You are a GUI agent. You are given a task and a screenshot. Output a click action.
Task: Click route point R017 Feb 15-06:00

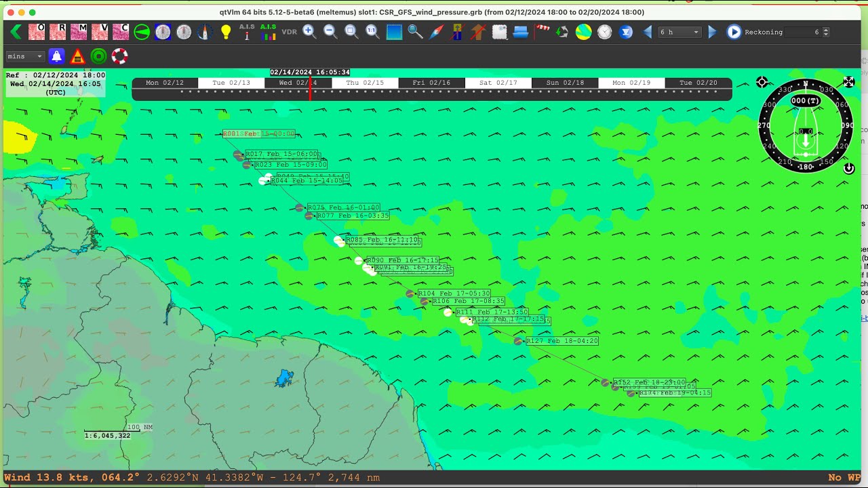pos(281,155)
